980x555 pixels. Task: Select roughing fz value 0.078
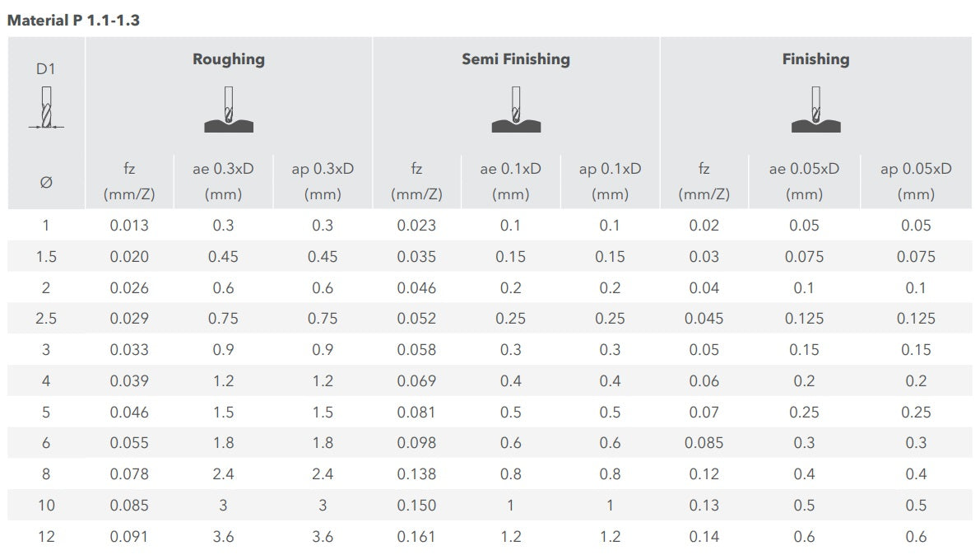coord(129,473)
